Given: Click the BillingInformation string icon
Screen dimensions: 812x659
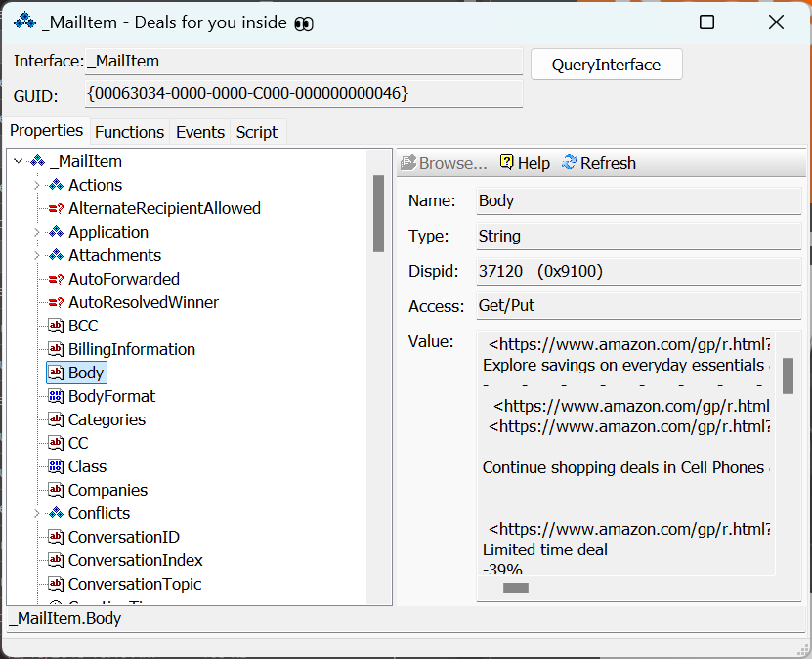Looking at the screenshot, I should 56,349.
